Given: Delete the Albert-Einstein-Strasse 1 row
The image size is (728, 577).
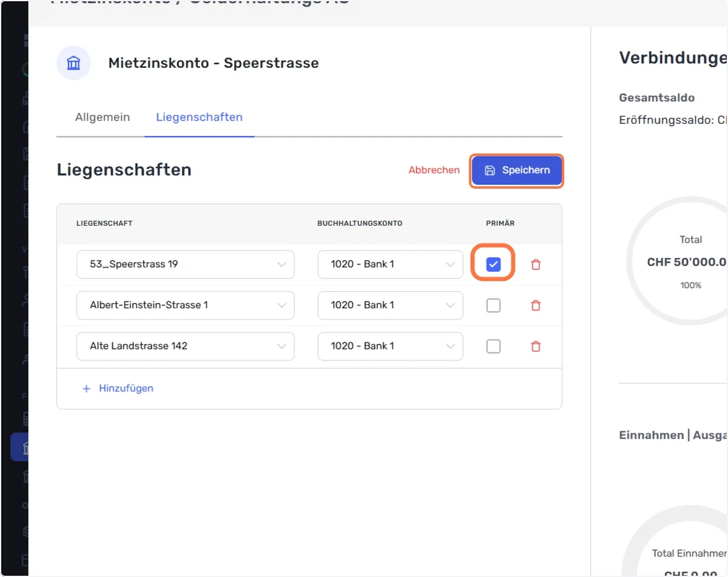Looking at the screenshot, I should (536, 305).
